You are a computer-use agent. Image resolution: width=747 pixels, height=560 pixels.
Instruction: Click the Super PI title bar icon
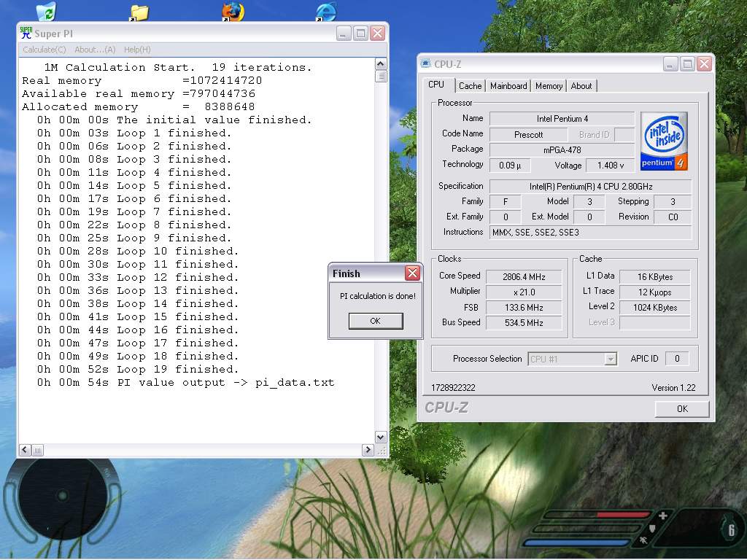[26, 33]
